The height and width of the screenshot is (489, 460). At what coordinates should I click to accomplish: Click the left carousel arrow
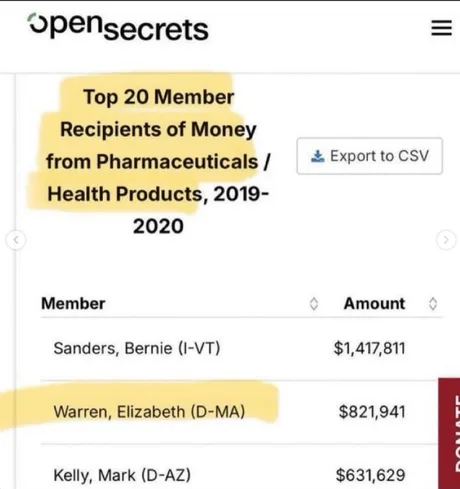coord(16,240)
